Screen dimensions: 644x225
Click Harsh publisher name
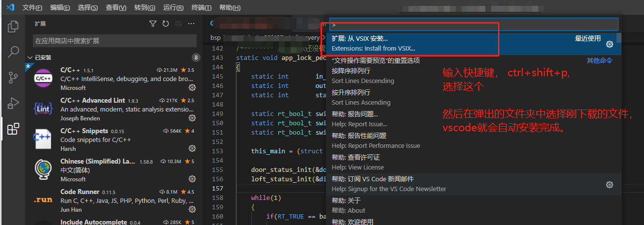[x=68, y=148]
